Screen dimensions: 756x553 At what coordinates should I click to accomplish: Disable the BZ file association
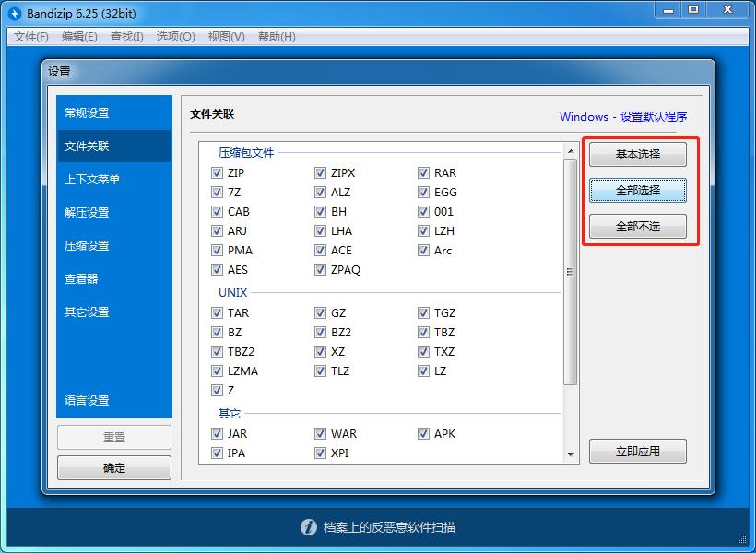(217, 332)
